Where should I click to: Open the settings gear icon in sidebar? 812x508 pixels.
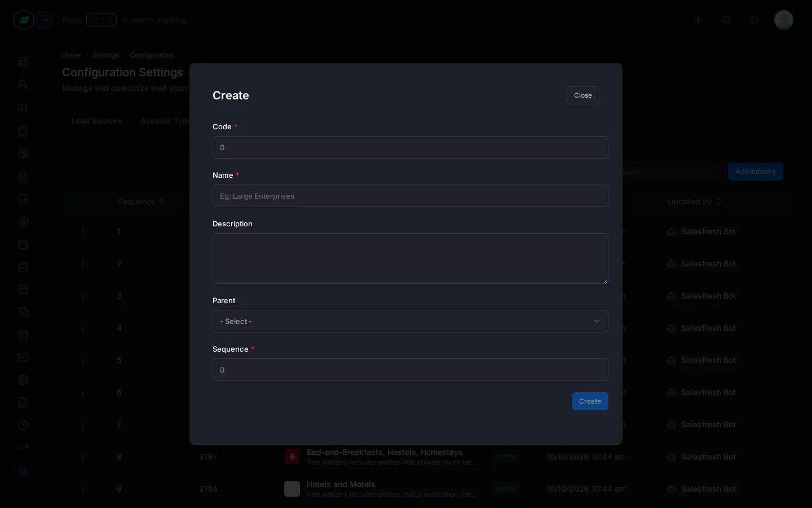tap(23, 471)
